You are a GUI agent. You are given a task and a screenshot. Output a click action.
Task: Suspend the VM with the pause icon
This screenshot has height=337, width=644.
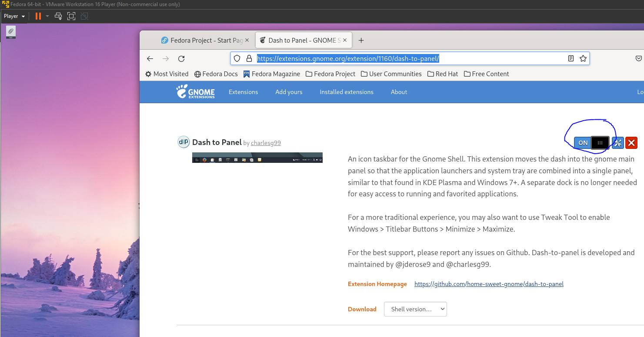(38, 16)
